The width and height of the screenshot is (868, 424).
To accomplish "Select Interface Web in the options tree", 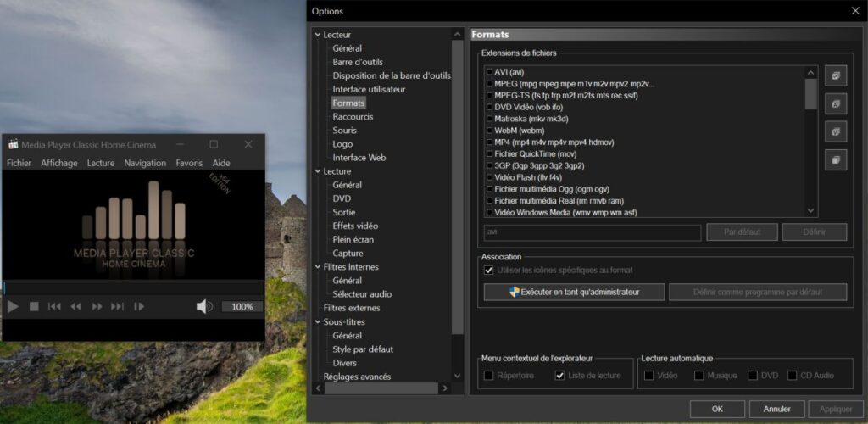I will [x=359, y=158].
